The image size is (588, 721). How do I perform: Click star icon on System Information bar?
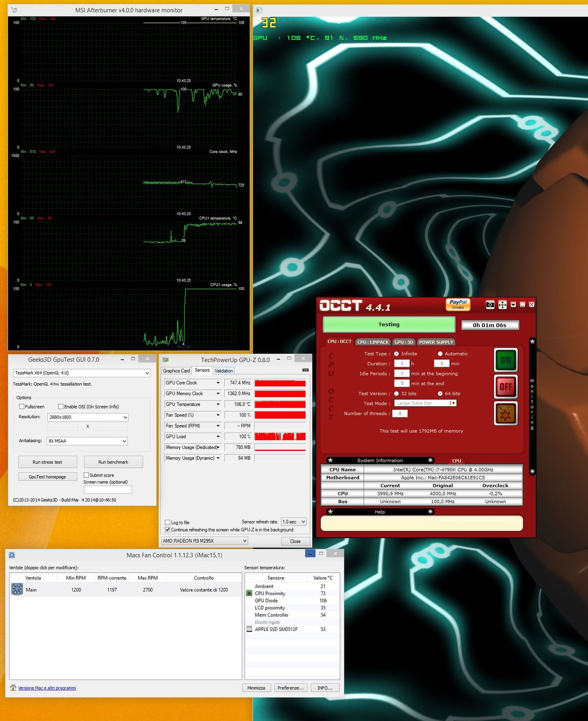click(330, 460)
